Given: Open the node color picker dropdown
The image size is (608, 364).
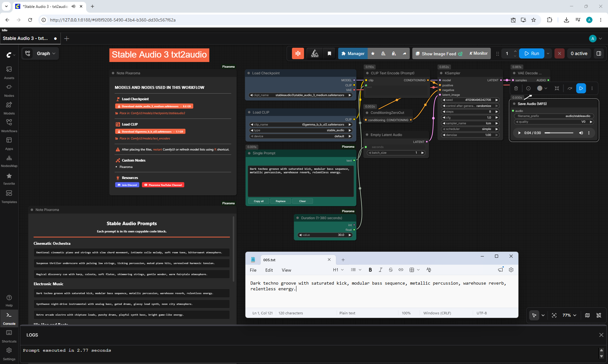Looking at the screenshot, I should 542,88.
